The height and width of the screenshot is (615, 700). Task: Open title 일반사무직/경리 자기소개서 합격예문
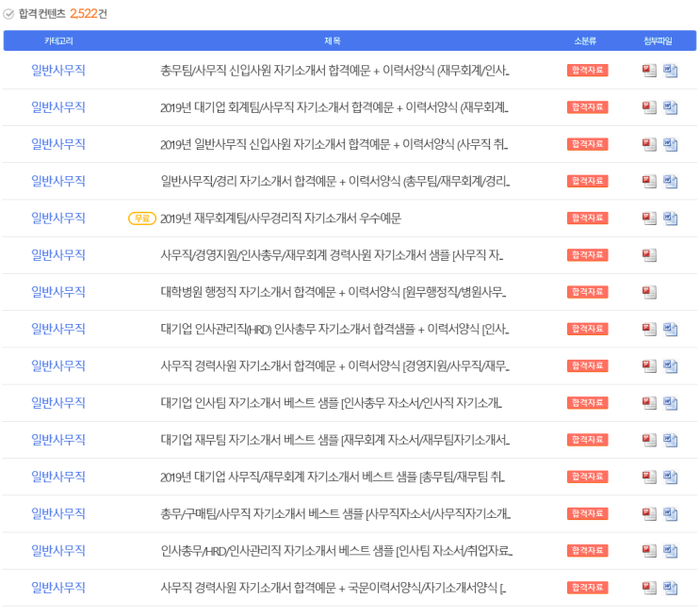point(335,181)
